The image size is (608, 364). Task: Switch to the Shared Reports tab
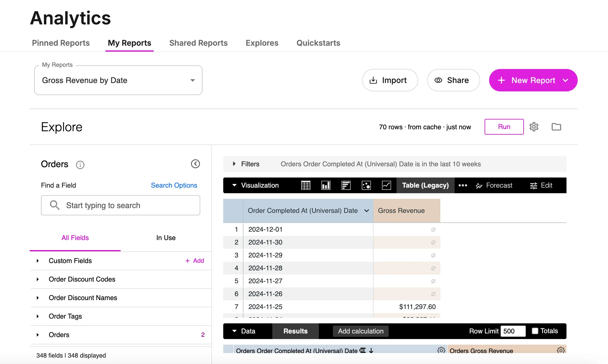click(199, 43)
